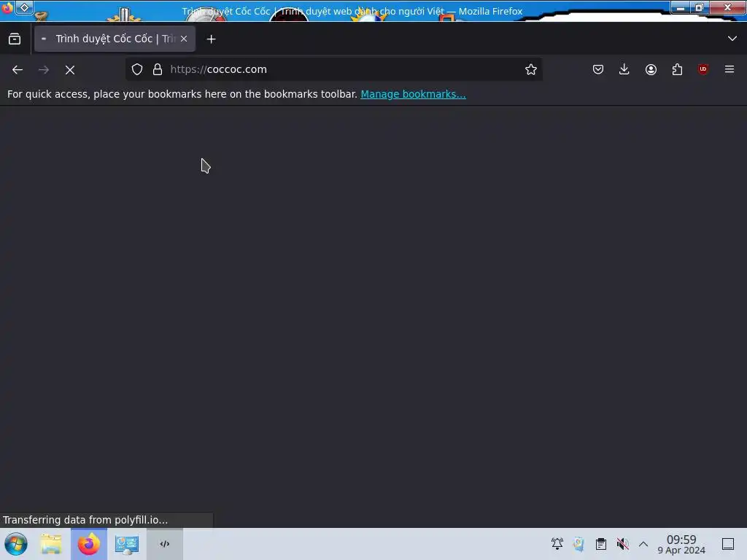Open clock showing 09:59

click(x=681, y=544)
